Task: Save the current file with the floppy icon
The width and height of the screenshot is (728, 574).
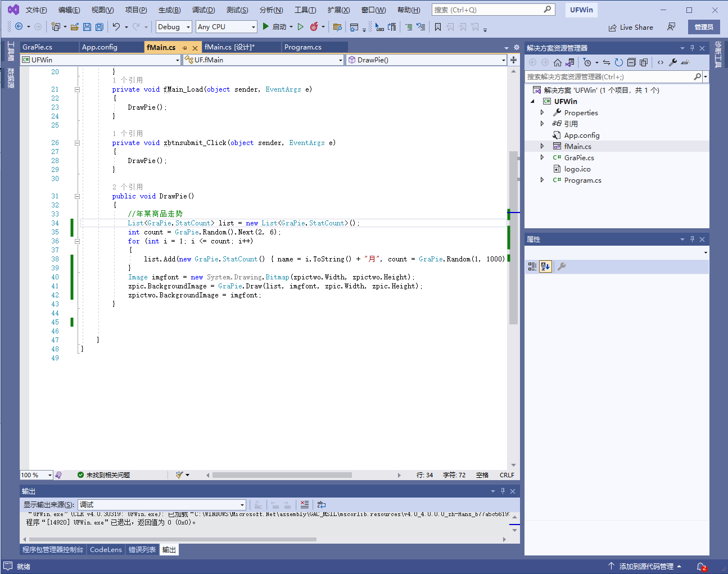Action: point(87,26)
